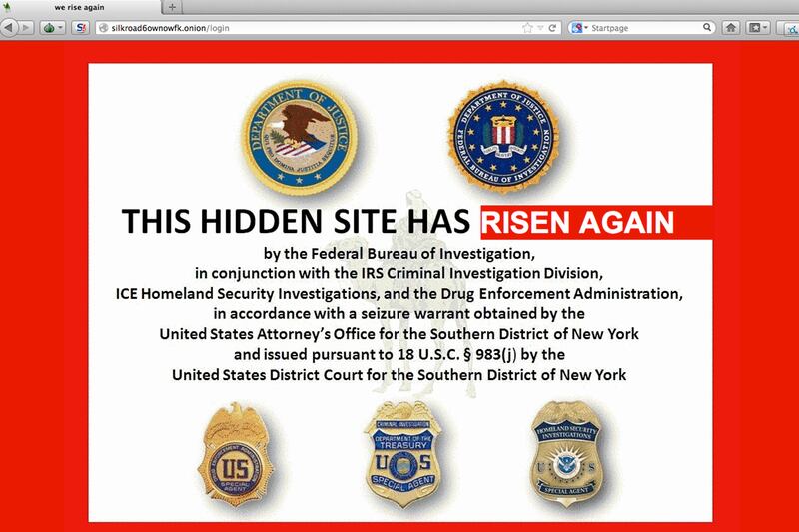Click the FBI seal image
The height and width of the screenshot is (532, 799).
pyautogui.click(x=503, y=137)
